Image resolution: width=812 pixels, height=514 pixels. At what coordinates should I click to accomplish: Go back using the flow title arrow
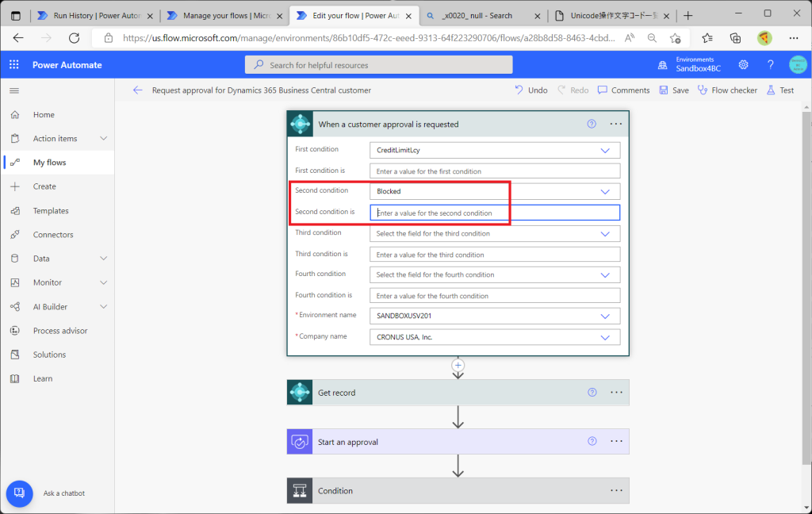[137, 90]
